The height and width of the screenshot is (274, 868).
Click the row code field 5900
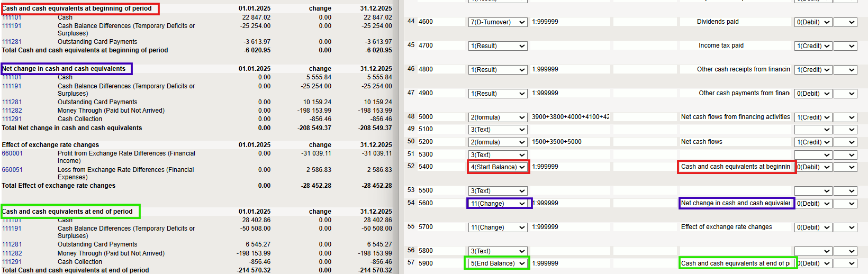click(x=441, y=263)
